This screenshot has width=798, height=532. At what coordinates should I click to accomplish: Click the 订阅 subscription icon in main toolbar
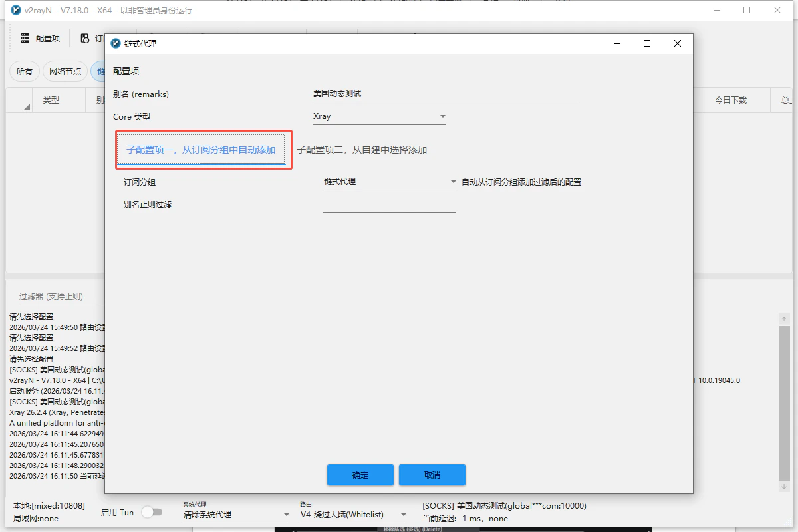tap(85, 39)
